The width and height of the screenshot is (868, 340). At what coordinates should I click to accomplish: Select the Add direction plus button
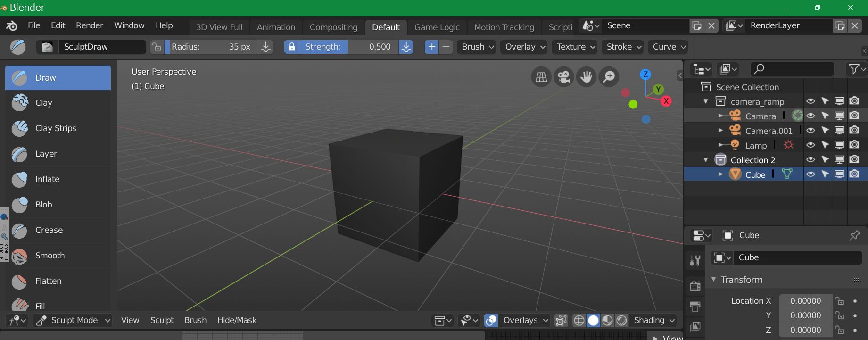point(431,47)
